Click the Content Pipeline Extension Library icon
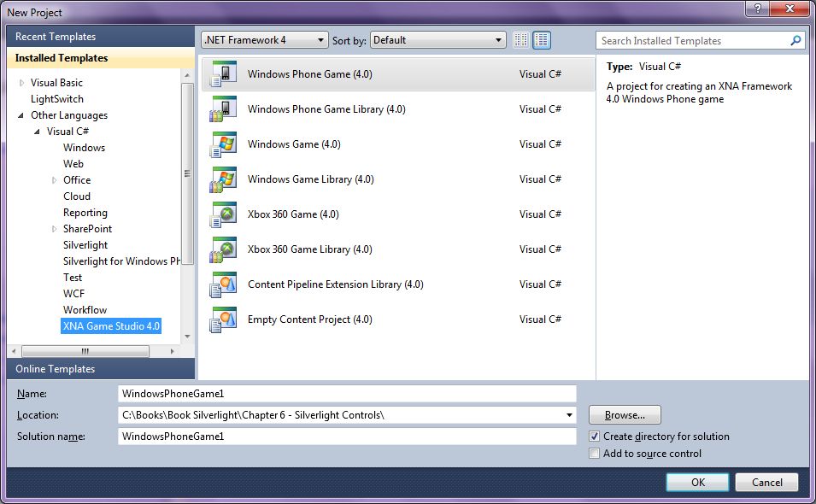816x504 pixels. 223,284
